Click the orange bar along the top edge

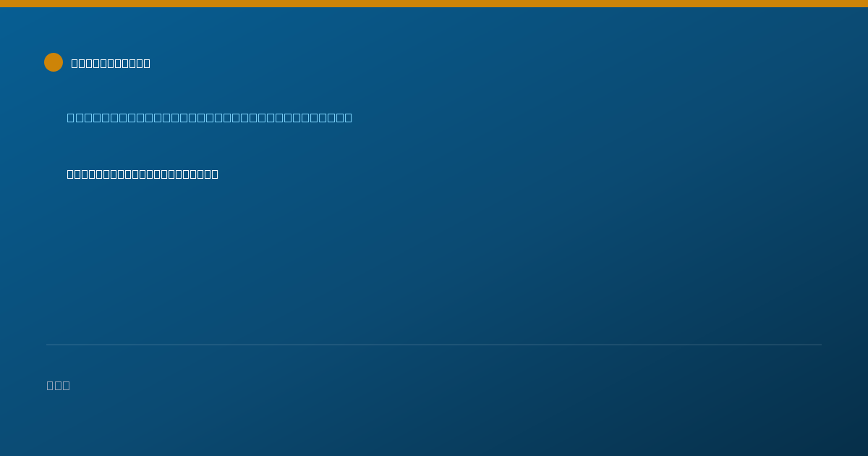[434, 4]
